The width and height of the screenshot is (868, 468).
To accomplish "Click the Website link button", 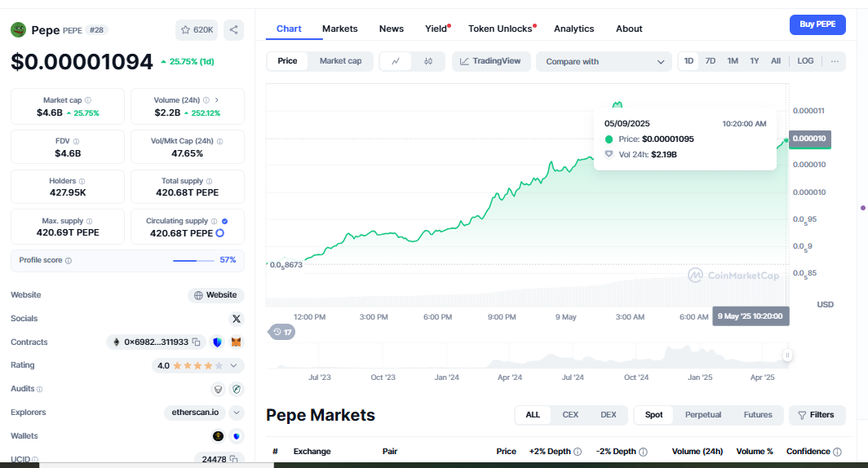I will click(x=216, y=295).
